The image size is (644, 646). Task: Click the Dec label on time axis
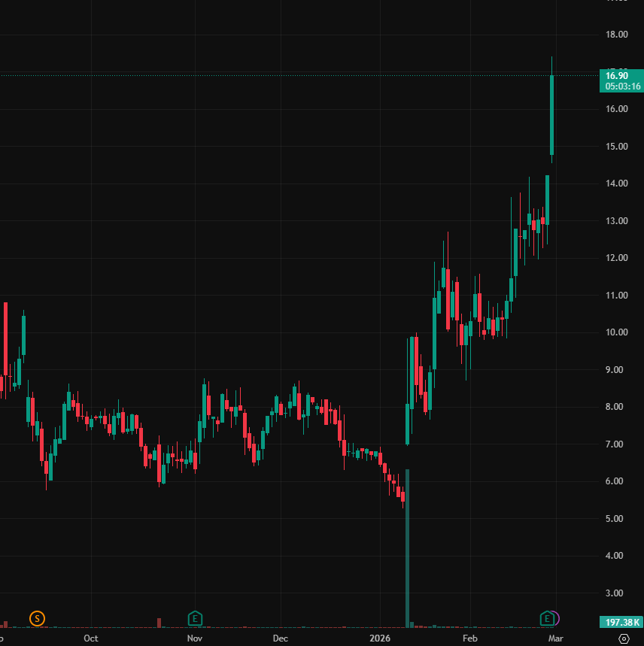click(x=280, y=638)
